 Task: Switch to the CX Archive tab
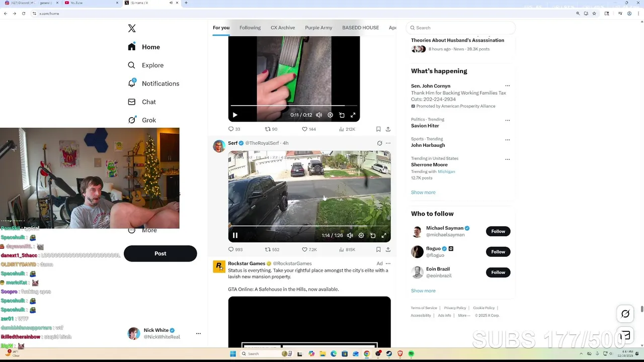pyautogui.click(x=283, y=28)
